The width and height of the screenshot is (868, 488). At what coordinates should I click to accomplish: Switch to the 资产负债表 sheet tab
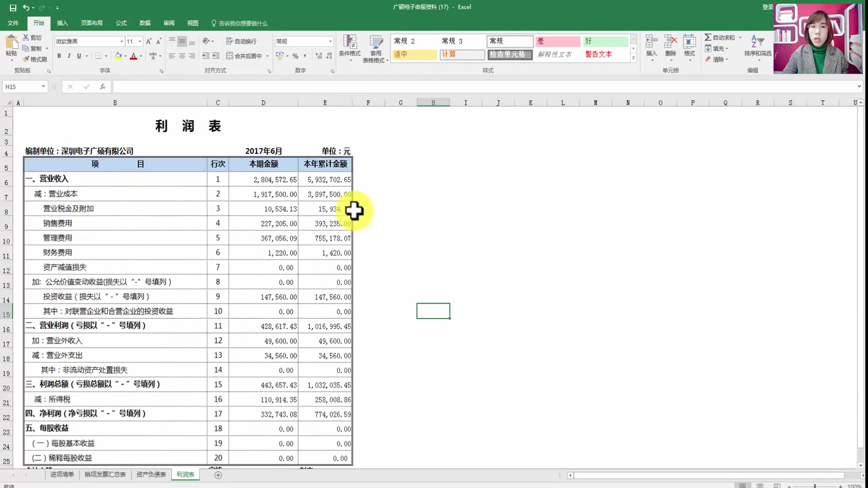click(151, 474)
